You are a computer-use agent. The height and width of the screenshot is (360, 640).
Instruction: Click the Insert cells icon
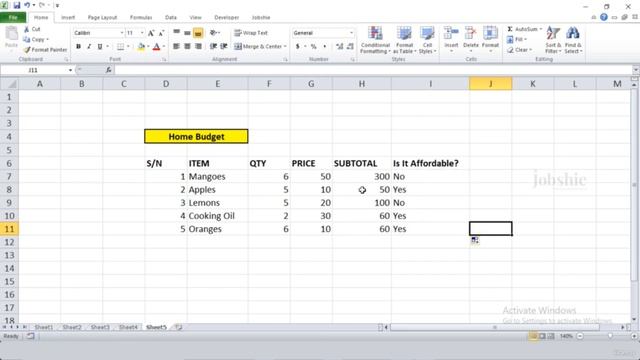[451, 33]
